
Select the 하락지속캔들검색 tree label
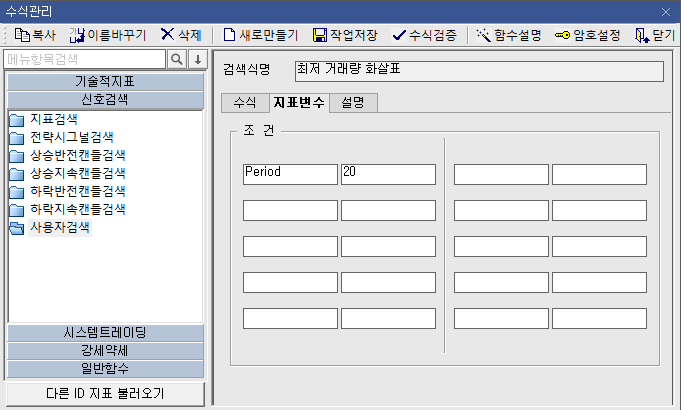(x=78, y=209)
